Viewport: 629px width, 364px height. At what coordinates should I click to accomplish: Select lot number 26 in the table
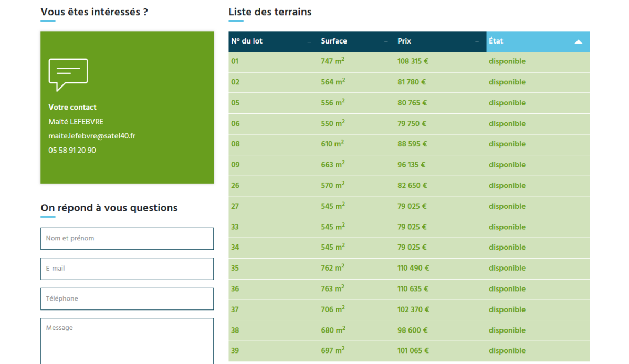[235, 186]
